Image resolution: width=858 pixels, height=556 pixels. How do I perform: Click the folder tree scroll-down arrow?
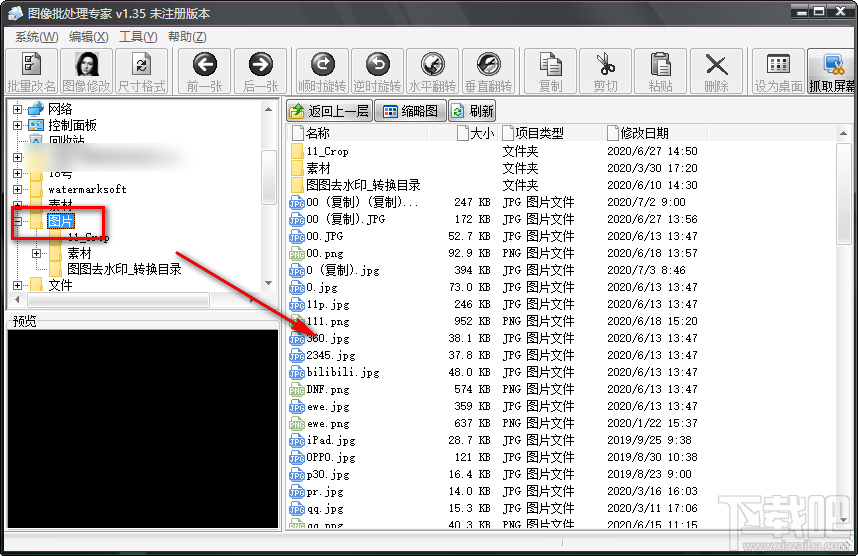click(x=268, y=283)
